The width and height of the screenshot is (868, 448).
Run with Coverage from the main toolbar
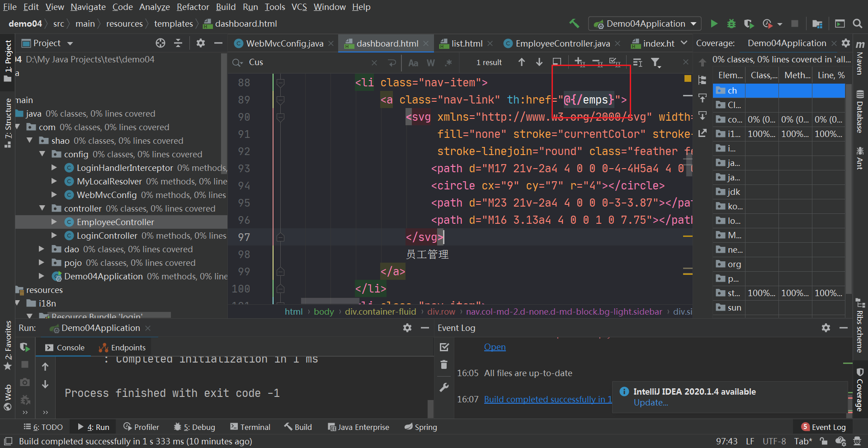click(x=749, y=24)
